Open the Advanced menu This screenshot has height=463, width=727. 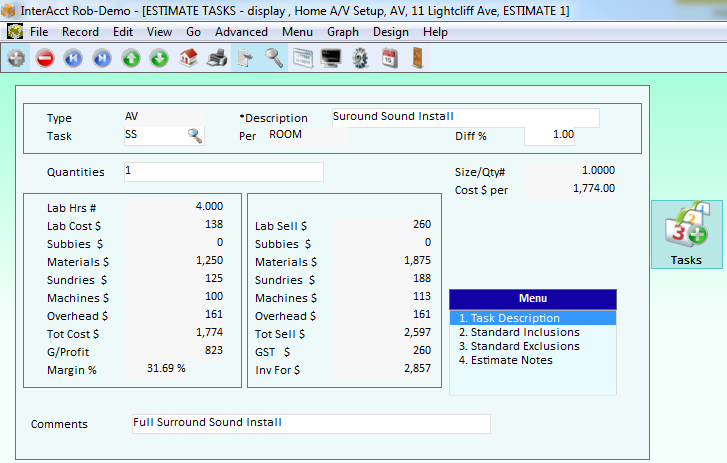[x=241, y=32]
